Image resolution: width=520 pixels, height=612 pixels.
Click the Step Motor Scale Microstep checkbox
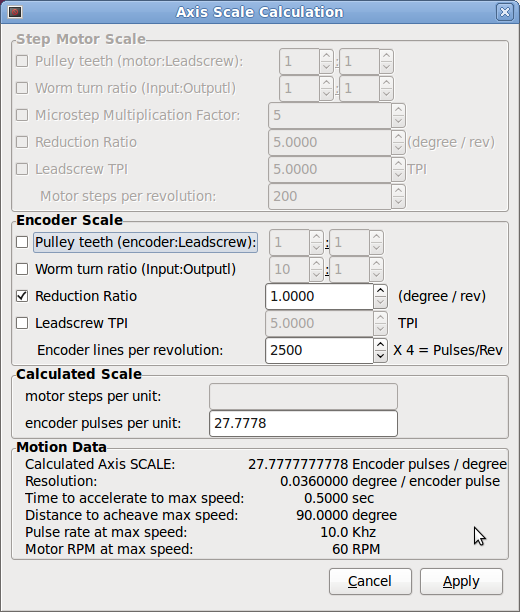point(22,115)
